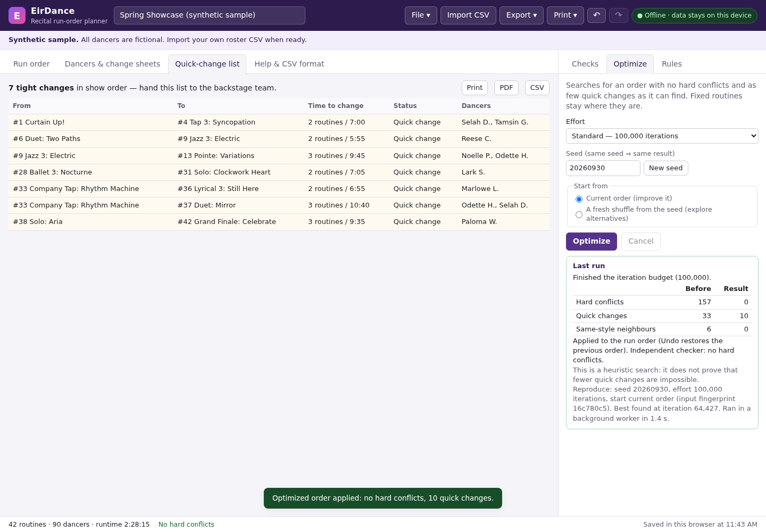The height and width of the screenshot is (532, 766).
Task: Click '#28 Ballet 3: Nocturne' row
Action: [279, 172]
